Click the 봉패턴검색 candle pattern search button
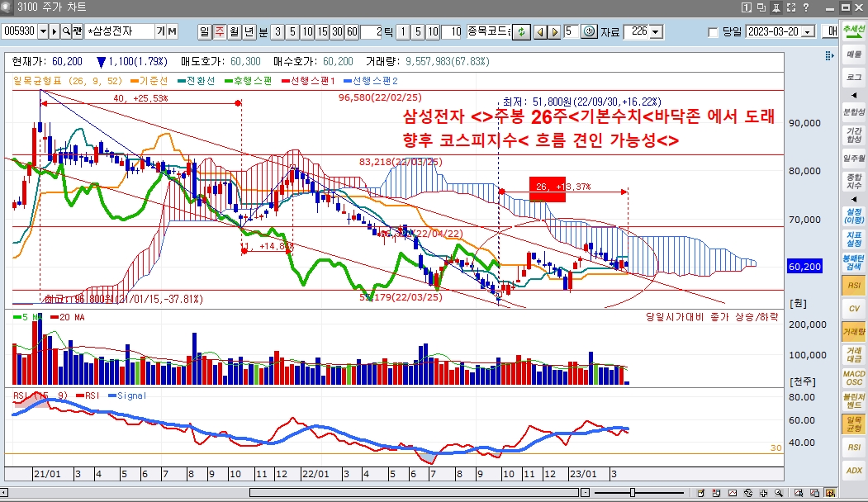The image size is (868, 502). (854, 263)
